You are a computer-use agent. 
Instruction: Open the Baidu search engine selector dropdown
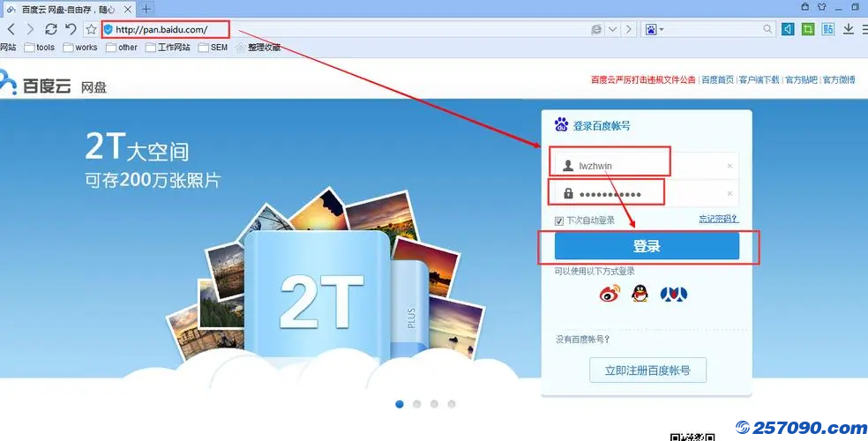click(655, 29)
